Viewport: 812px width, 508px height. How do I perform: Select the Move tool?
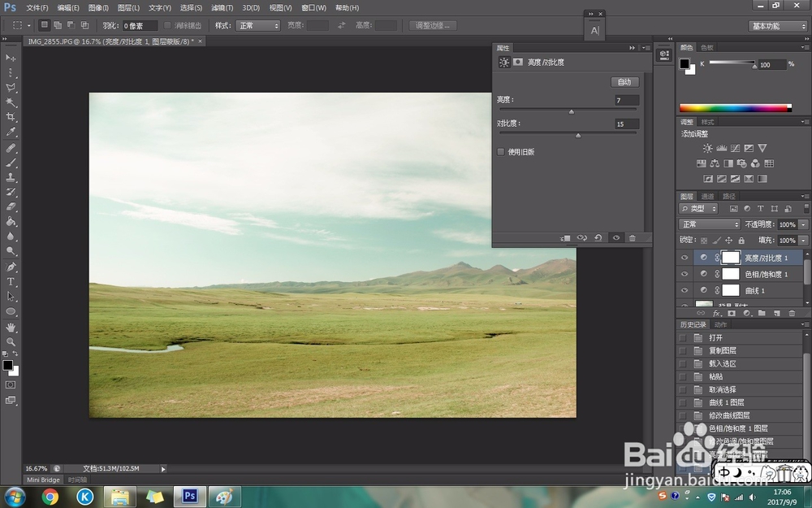(11, 58)
